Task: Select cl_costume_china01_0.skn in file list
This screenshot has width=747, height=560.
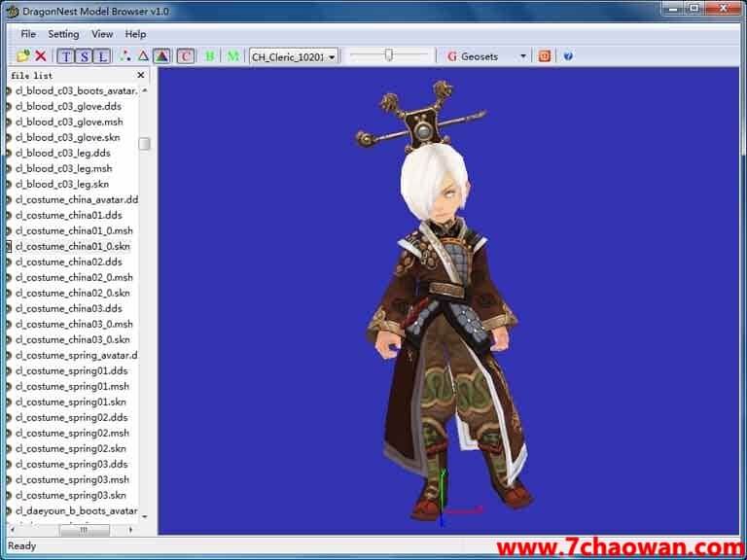Action: 72,246
